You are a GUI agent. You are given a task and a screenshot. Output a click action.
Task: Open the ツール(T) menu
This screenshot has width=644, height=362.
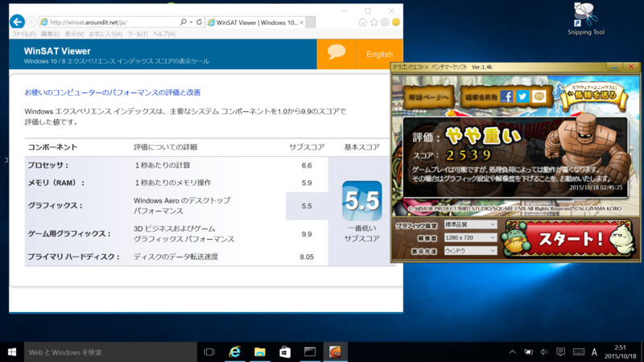pyautogui.click(x=138, y=34)
